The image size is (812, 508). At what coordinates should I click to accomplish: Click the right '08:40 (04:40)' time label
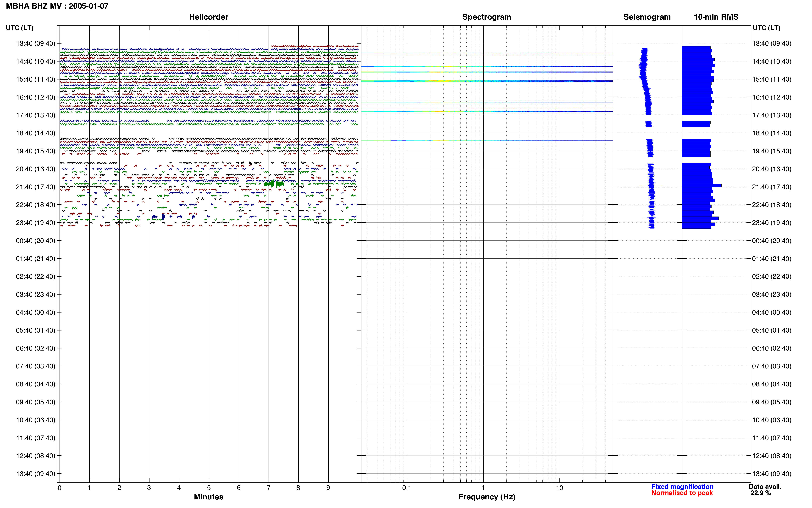click(x=771, y=384)
